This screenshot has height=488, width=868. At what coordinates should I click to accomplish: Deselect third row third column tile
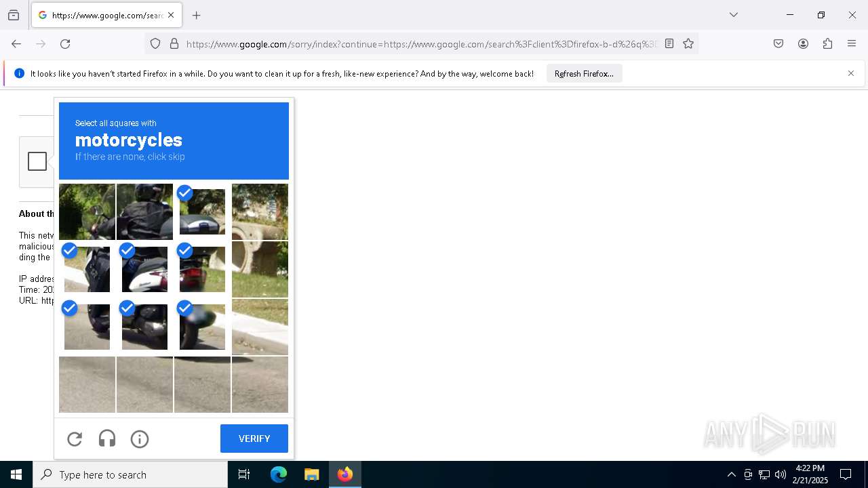point(202,327)
